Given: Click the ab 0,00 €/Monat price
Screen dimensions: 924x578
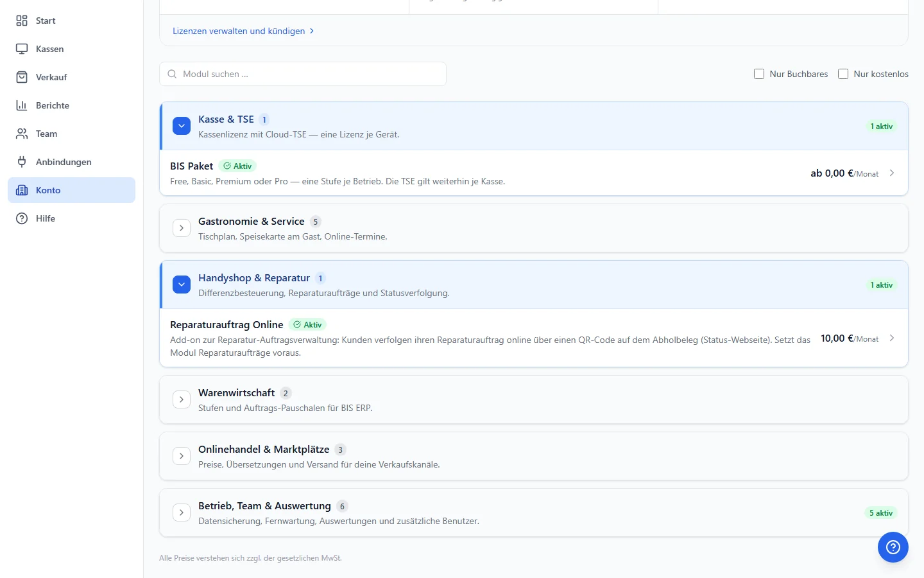Looking at the screenshot, I should 844,173.
